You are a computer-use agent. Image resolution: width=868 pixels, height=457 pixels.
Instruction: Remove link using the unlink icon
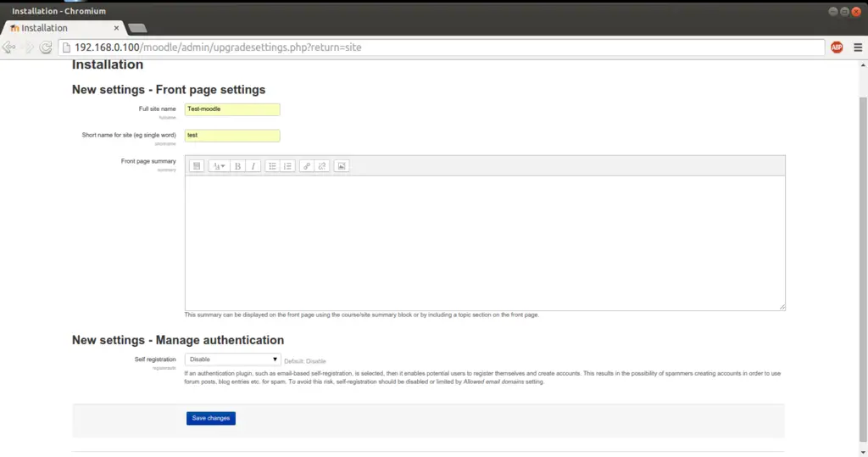click(321, 166)
